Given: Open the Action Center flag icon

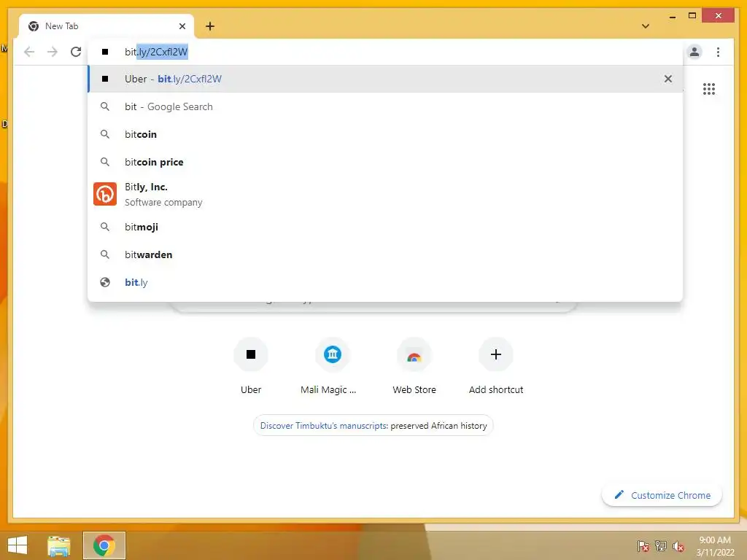Looking at the screenshot, I should tap(643, 546).
